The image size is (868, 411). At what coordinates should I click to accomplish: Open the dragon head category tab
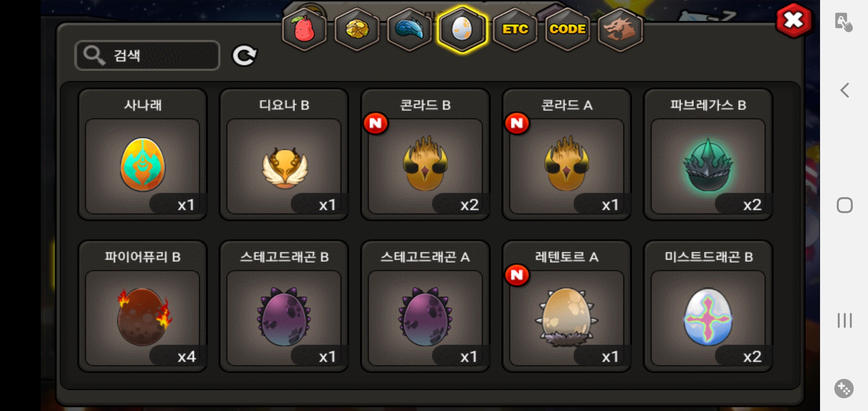point(620,30)
